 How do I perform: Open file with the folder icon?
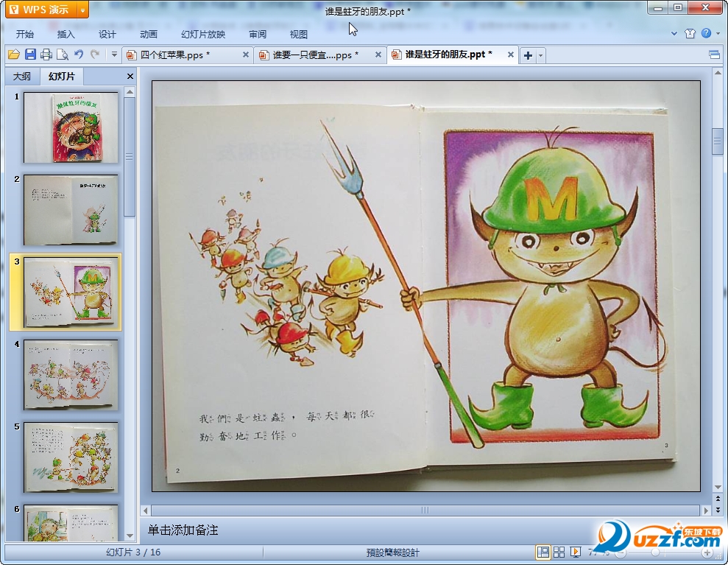13,55
